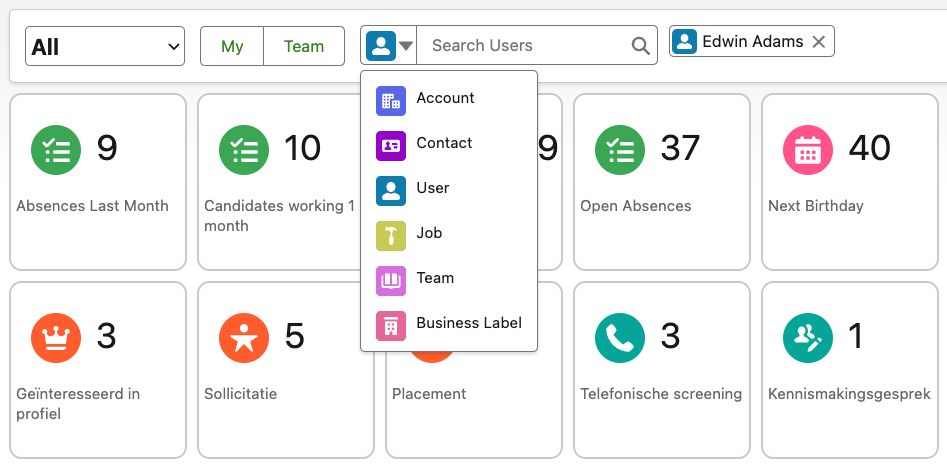This screenshot has height=467, width=947.
Task: Click the Next Birthday calendar icon
Action: (x=807, y=150)
